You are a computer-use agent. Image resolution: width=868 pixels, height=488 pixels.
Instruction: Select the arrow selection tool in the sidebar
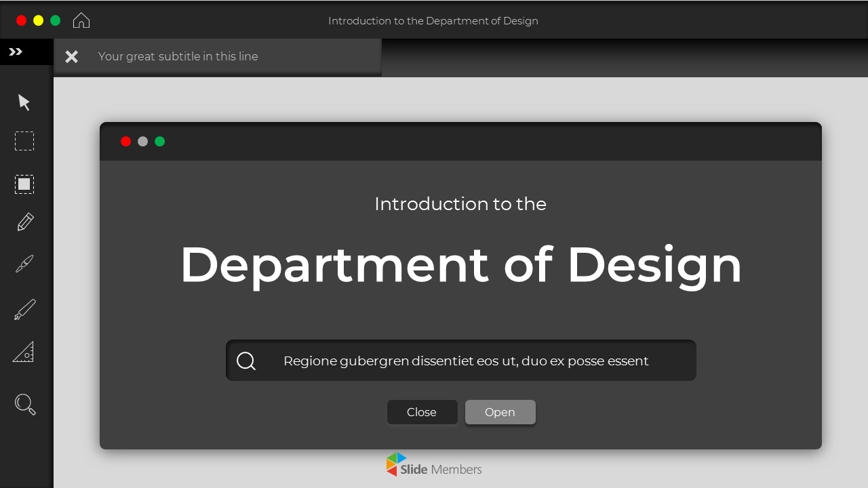click(24, 102)
